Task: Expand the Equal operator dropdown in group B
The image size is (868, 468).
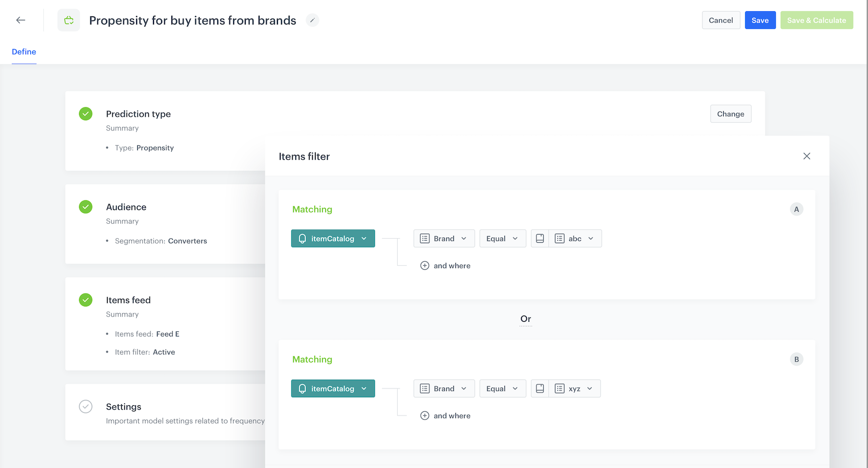Action: click(502, 388)
